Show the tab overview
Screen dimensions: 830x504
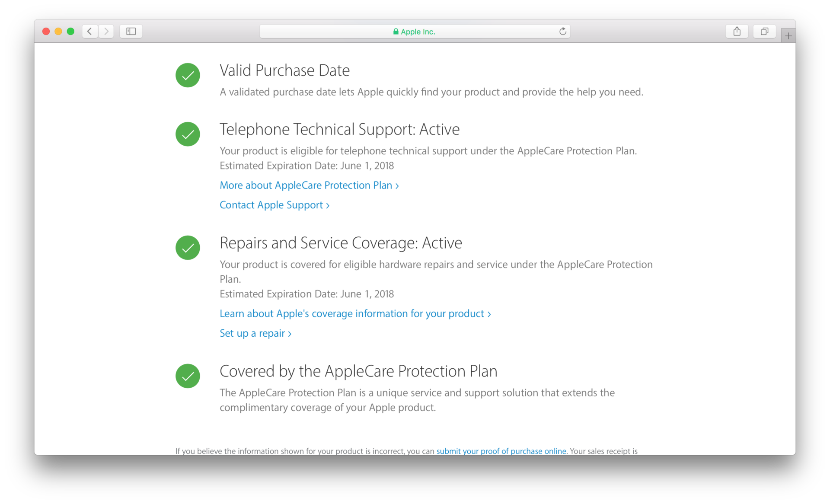764,31
